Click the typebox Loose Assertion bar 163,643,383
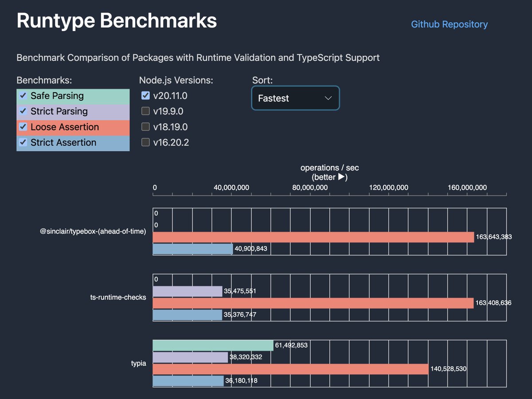 pos(313,237)
